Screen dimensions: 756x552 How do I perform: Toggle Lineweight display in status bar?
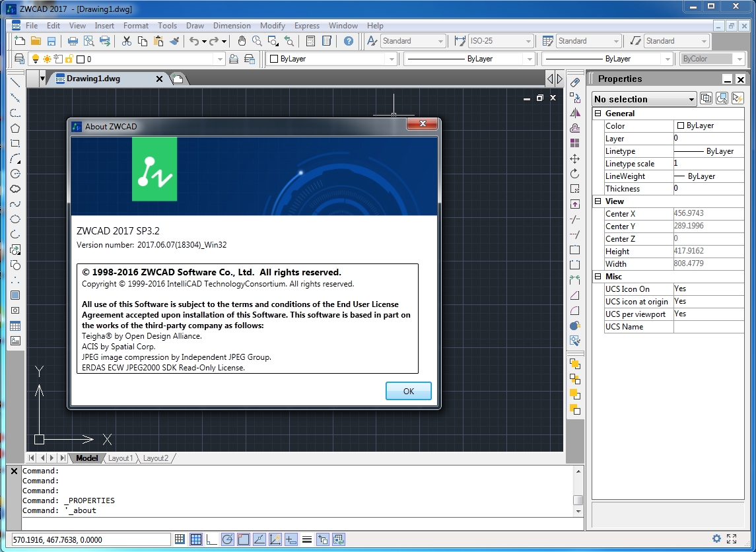pyautogui.click(x=306, y=539)
